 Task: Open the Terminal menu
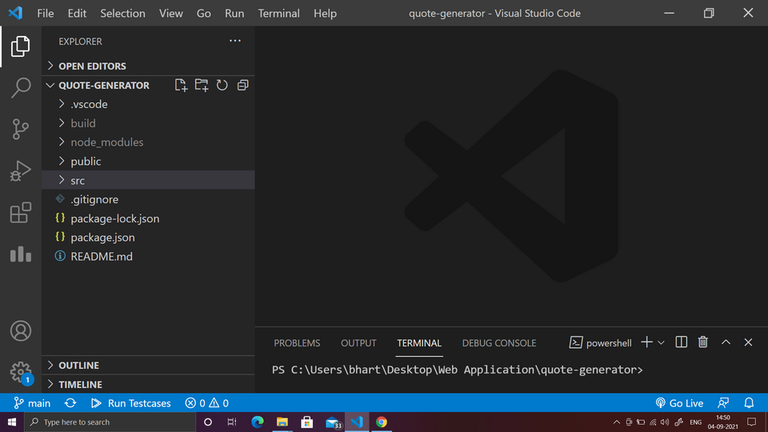[279, 13]
